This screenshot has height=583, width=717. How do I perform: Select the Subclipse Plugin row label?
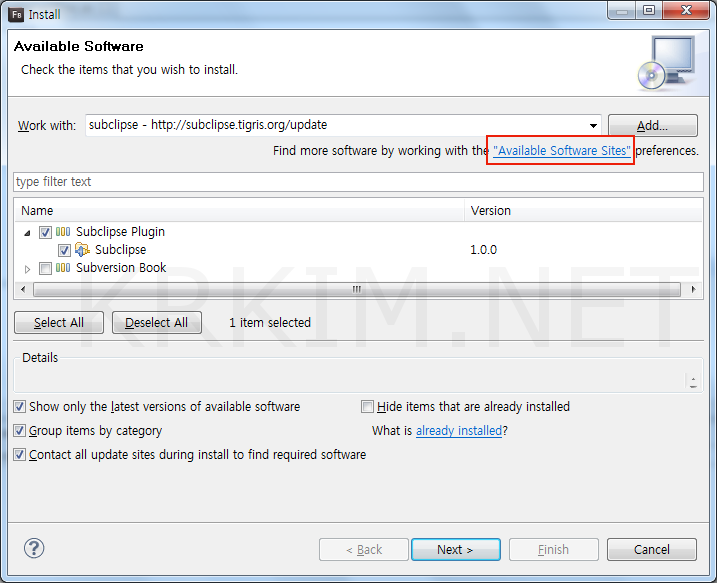[120, 232]
